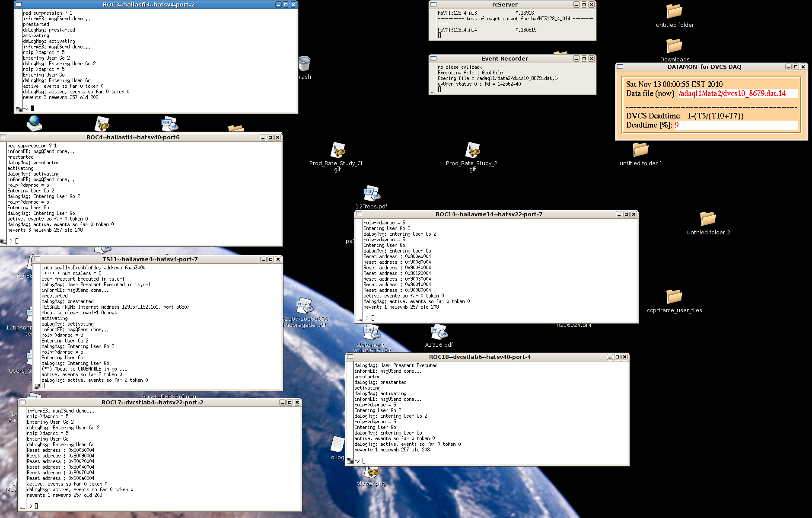The height and width of the screenshot is (518, 812).
Task: Open window menu of ROC4 terminal
Action: [x=3, y=137]
